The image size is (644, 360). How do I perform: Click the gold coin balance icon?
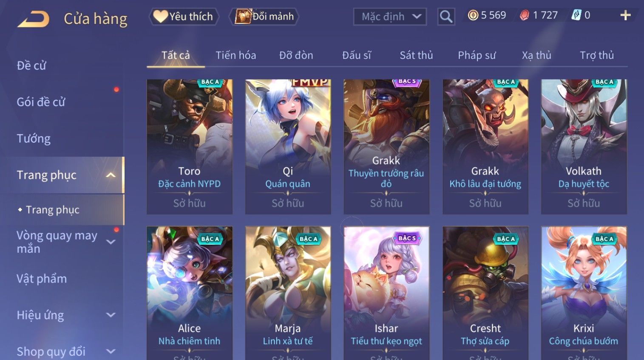click(473, 15)
